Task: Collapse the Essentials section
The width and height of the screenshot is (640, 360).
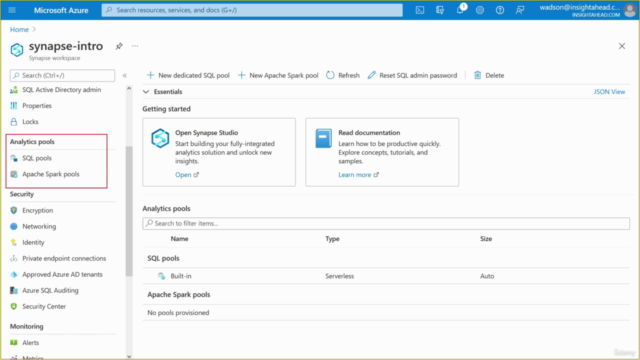Action: click(x=146, y=92)
